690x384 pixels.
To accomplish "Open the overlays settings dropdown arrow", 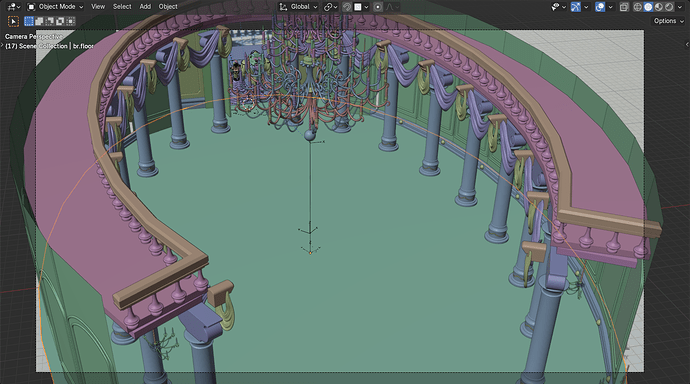I will (610, 7).
